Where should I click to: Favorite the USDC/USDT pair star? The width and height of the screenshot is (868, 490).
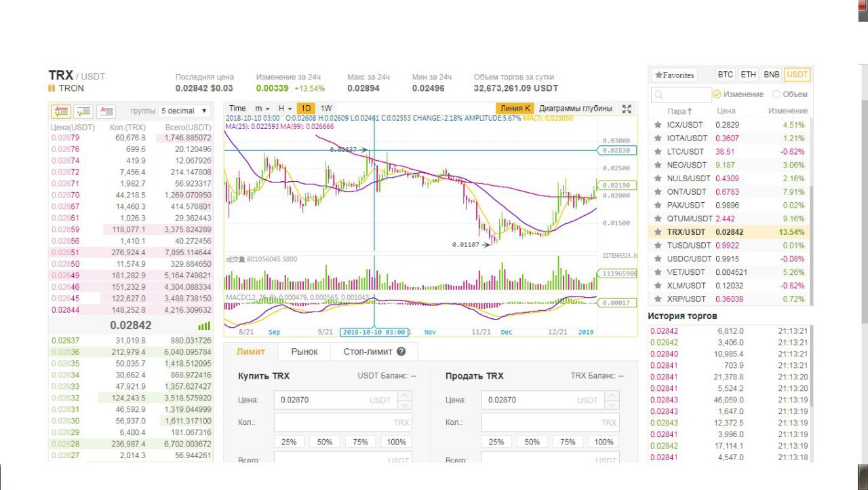(x=657, y=259)
